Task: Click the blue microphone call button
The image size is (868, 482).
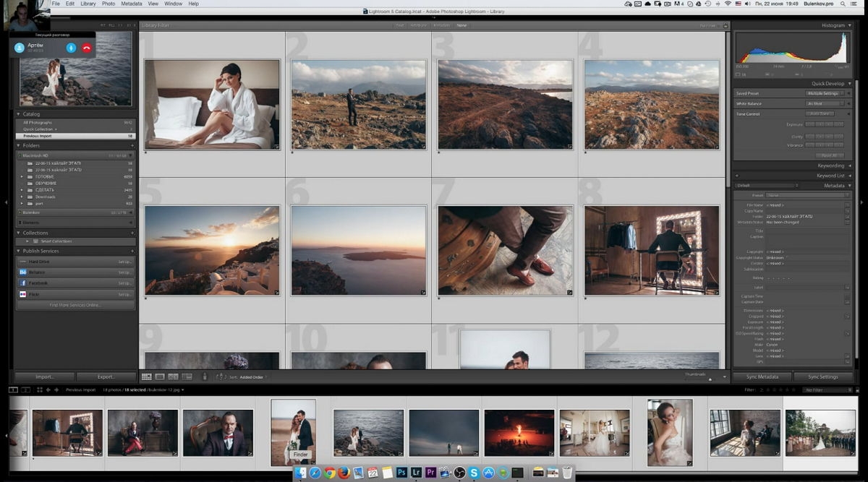Action: [x=71, y=48]
